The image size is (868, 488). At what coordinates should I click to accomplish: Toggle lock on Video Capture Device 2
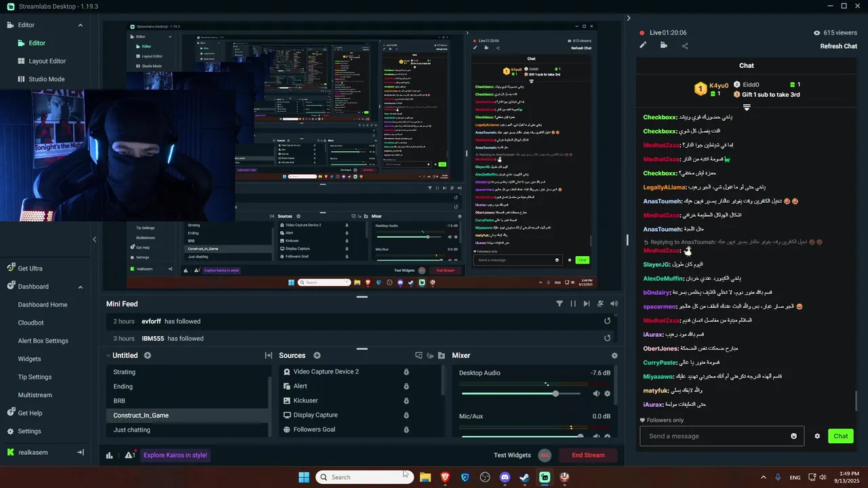coord(406,371)
